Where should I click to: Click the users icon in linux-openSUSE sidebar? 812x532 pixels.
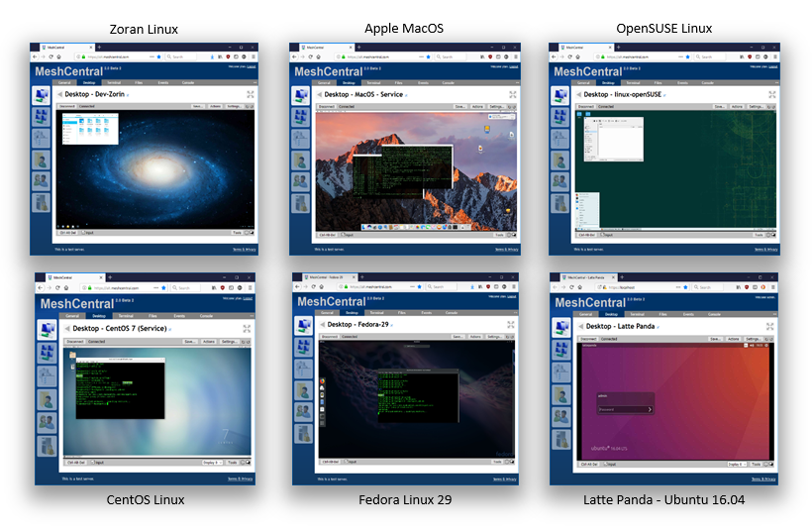(x=559, y=181)
